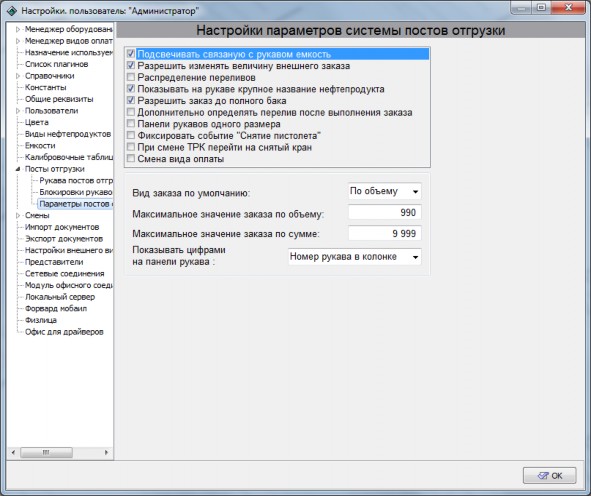The width and height of the screenshot is (591, 496).
Task: Uncheck 'Подсвечивать связаную с рукавом емкость'
Action: point(131,54)
